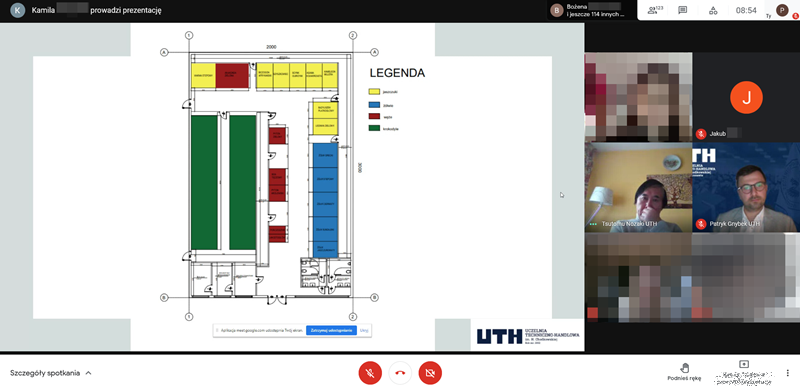The width and height of the screenshot is (800, 391).
Task: Click the Zatrzymaj udostępnianie button
Action: click(331, 331)
